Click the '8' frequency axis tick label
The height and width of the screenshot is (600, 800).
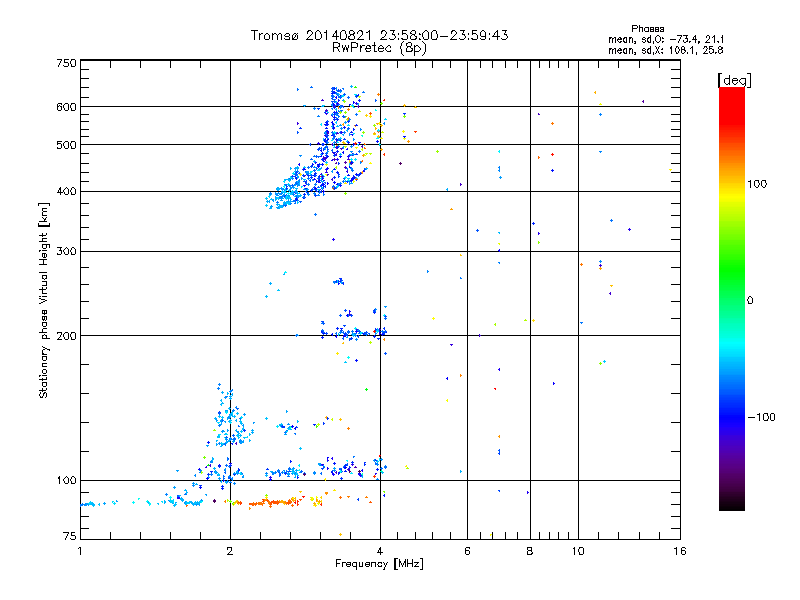coord(530,551)
